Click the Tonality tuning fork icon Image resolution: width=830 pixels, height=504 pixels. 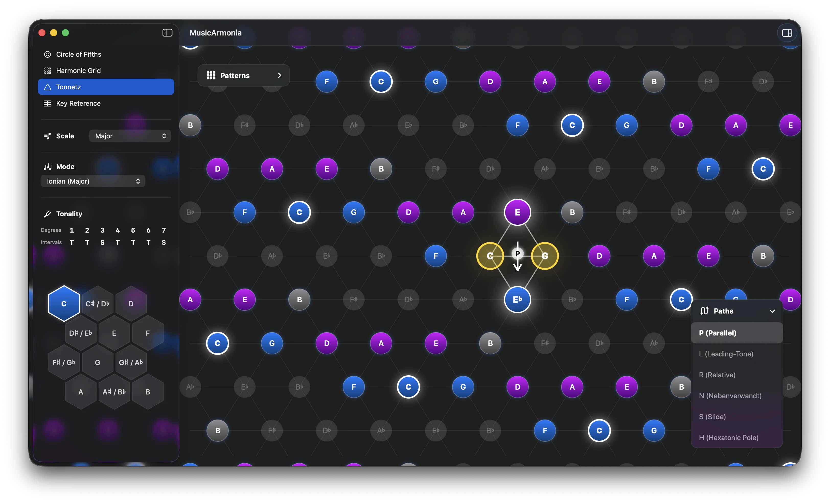click(48, 214)
